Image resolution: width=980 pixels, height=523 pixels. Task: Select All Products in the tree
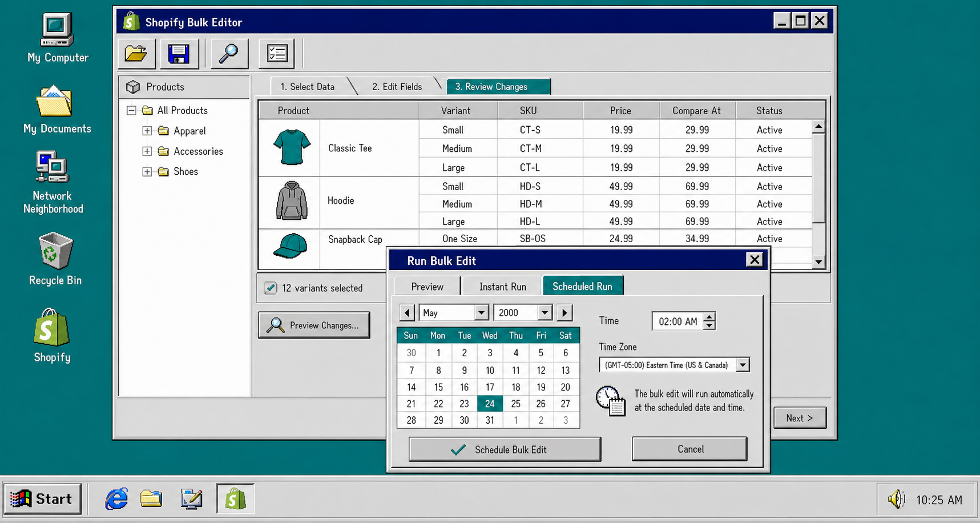175,110
